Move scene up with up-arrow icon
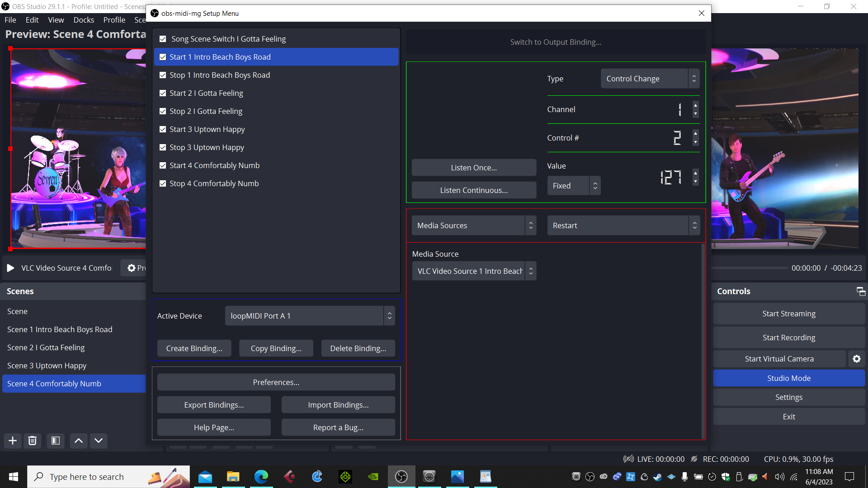 (78, 441)
